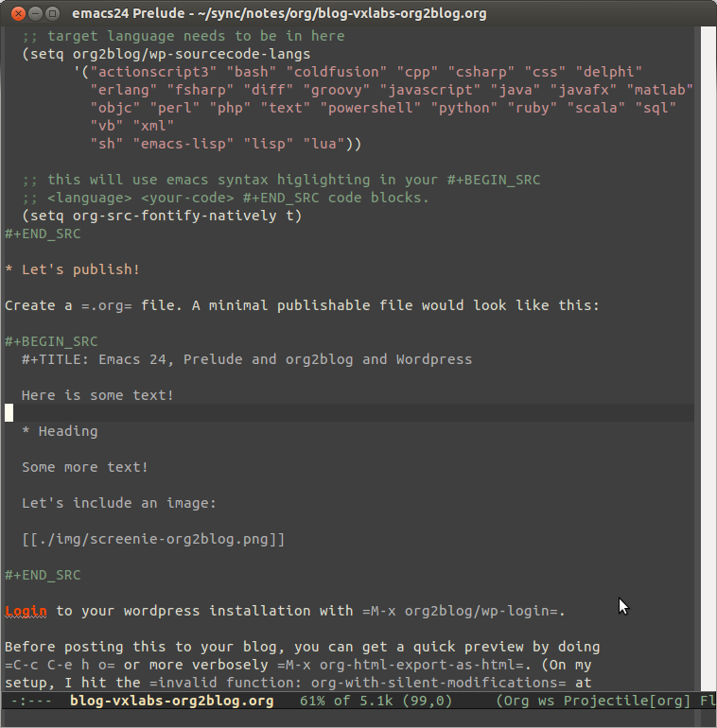Click the "Org" major mode in mode line

[x=516, y=701]
